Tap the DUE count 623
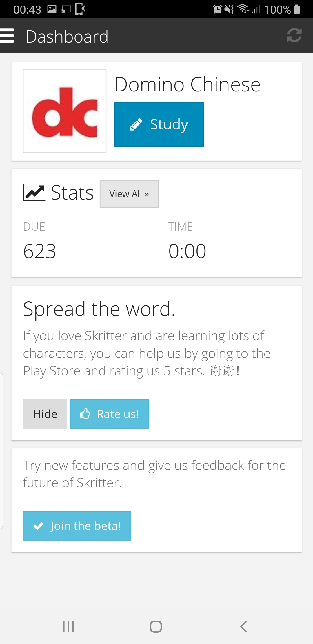The height and width of the screenshot is (644, 313). click(40, 251)
